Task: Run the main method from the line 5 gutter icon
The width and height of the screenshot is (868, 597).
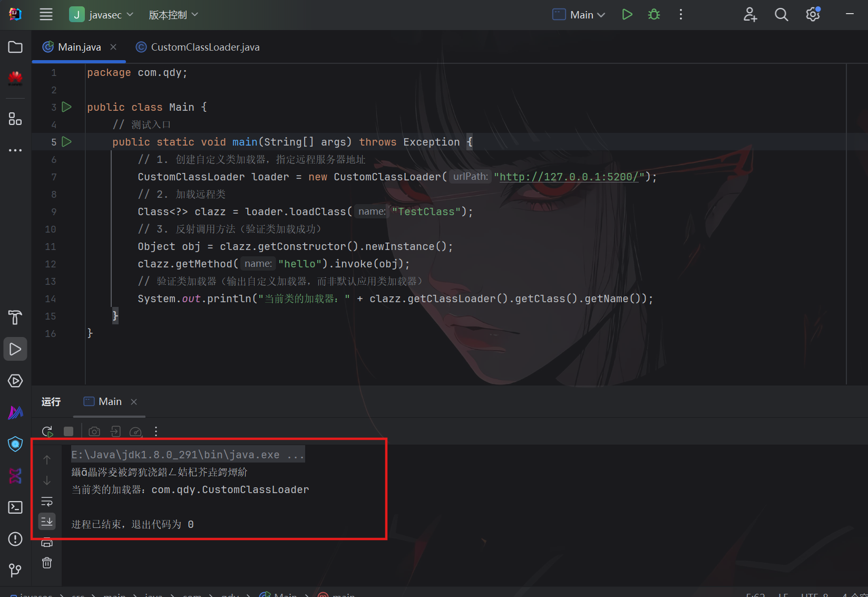Action: pos(67,142)
